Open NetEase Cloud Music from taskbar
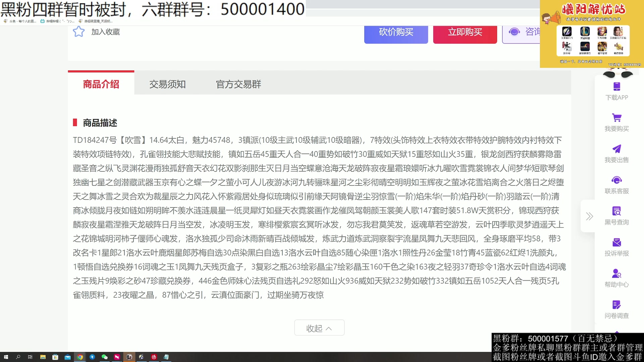 (154, 357)
